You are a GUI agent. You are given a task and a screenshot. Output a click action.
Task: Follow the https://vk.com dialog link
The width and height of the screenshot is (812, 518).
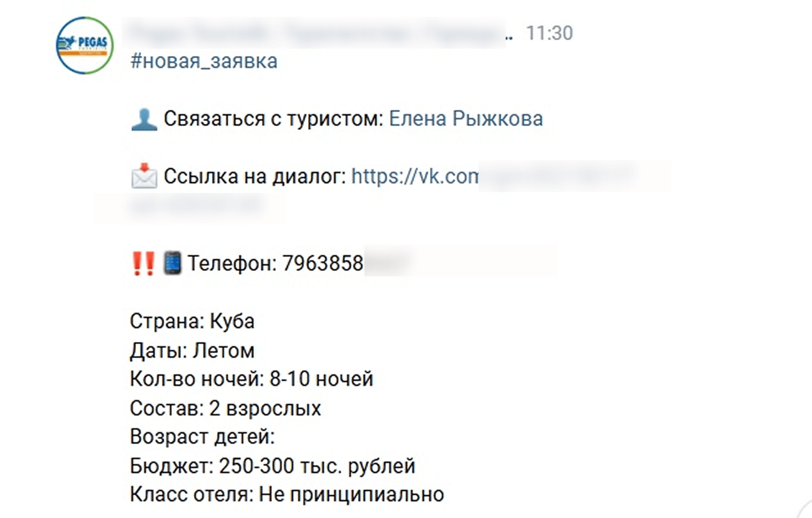click(415, 176)
